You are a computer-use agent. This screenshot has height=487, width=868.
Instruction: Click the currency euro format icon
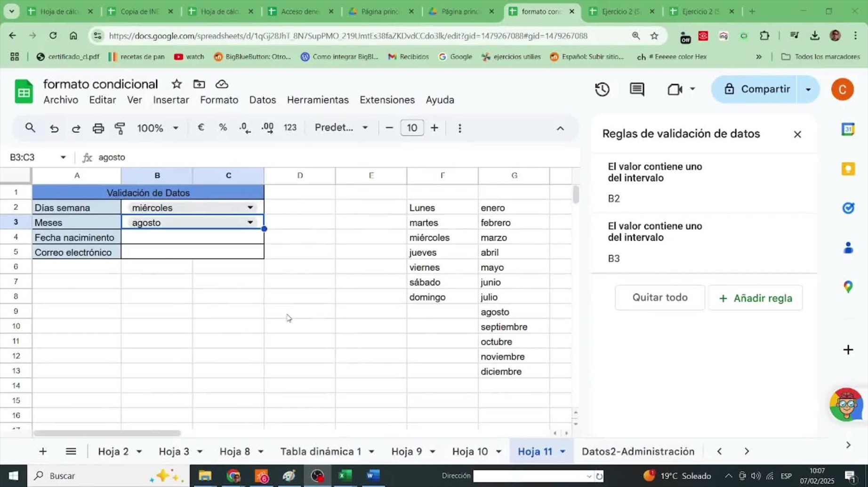tap(201, 128)
